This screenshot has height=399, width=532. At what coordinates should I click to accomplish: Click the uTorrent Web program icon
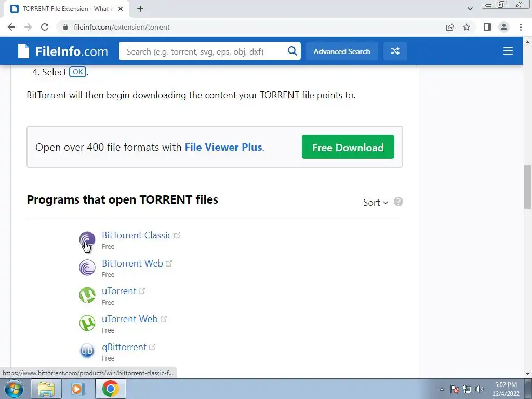87,323
